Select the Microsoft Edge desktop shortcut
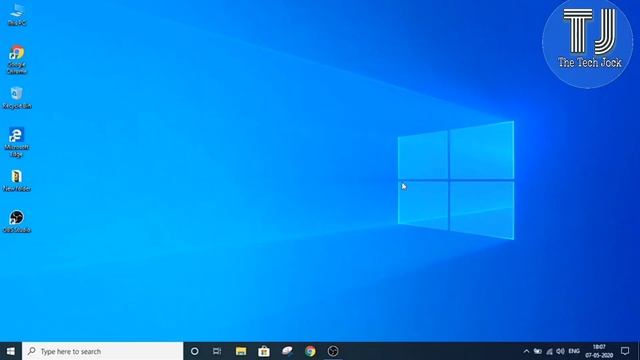The image size is (640, 360). tap(17, 142)
